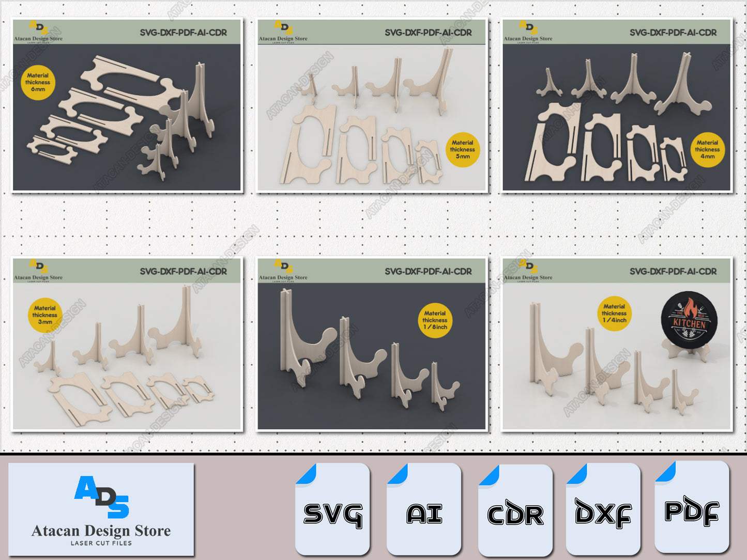The height and width of the screenshot is (560, 747).
Task: Click the SVG file format icon
Action: coord(332,509)
